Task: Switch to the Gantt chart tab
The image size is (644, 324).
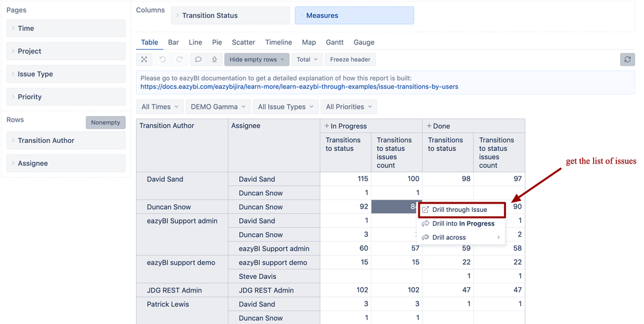Action: click(335, 43)
